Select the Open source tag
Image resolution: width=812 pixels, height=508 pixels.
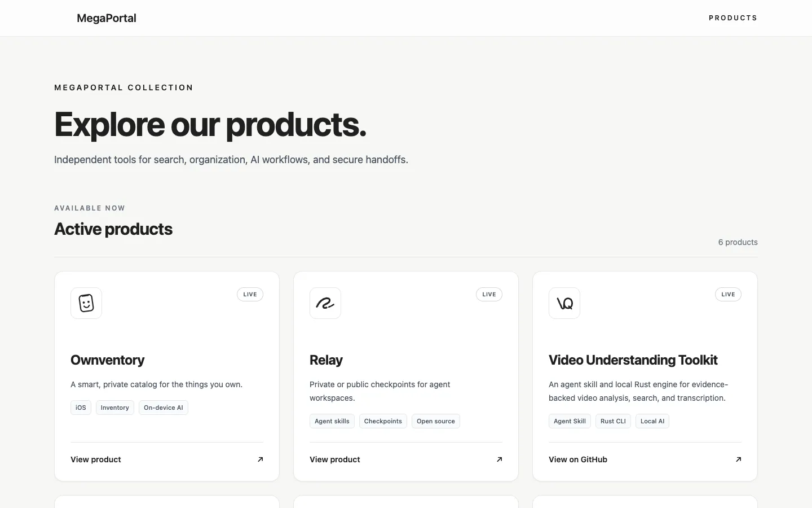(x=436, y=421)
